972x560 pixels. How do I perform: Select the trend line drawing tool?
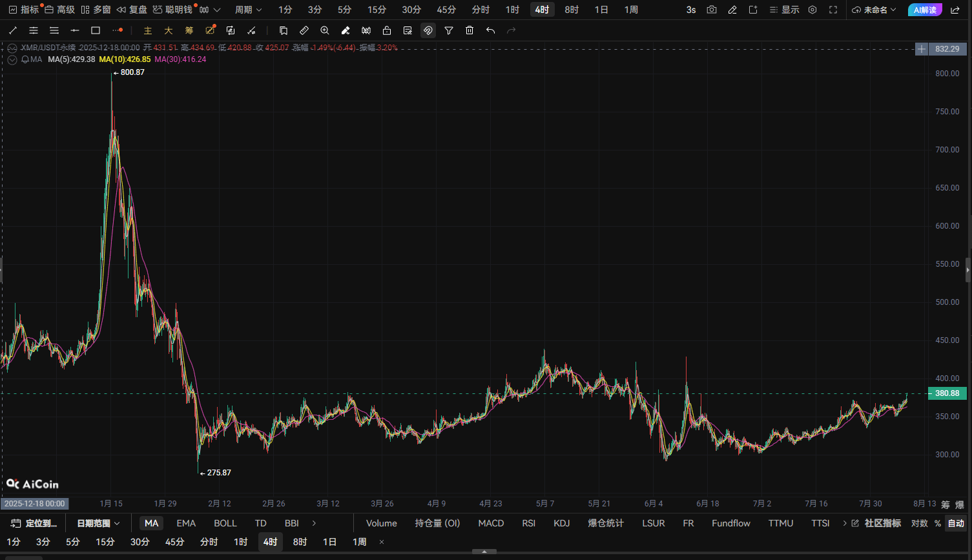click(x=13, y=30)
